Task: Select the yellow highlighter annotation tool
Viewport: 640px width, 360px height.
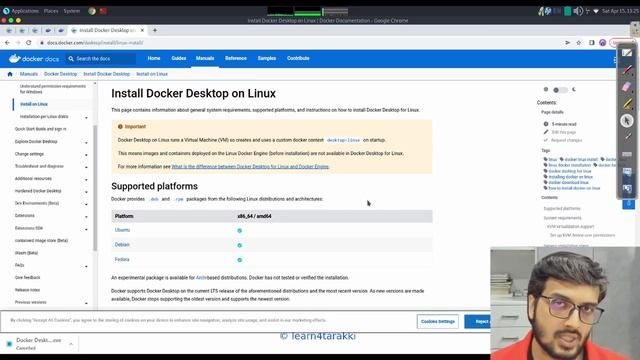Action: 627,104
